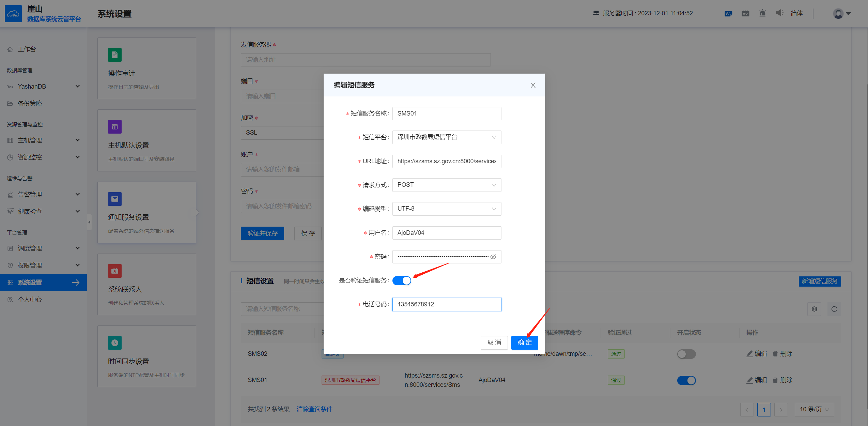Click the blue envelope notification service icon
The image size is (868, 426).
coord(115,199)
